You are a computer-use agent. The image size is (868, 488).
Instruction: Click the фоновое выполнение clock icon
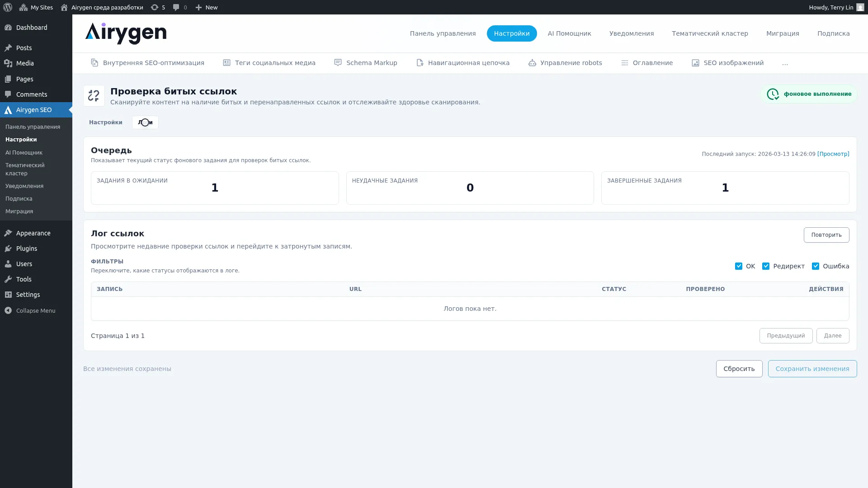pyautogui.click(x=773, y=94)
